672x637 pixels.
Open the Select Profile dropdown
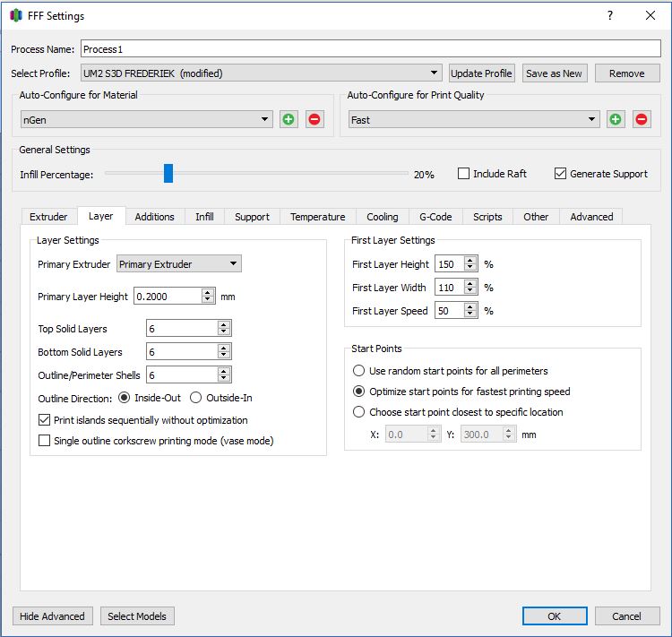[435, 73]
